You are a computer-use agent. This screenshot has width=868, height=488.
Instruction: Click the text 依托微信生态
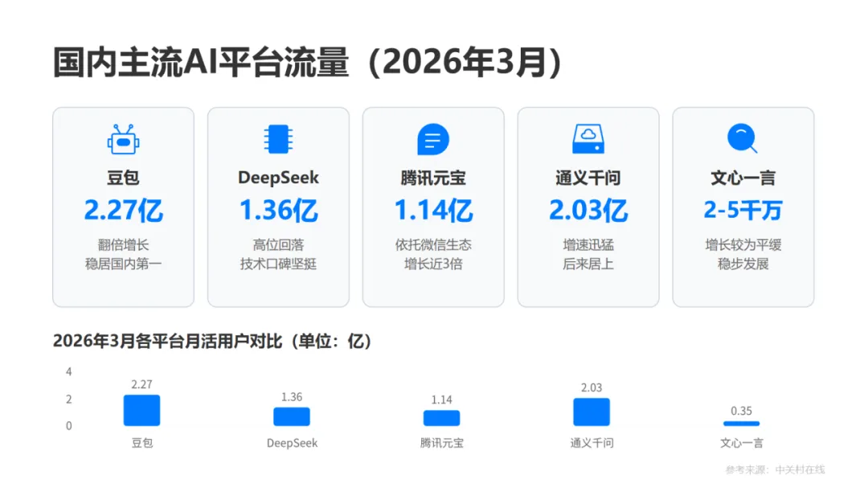coord(433,245)
